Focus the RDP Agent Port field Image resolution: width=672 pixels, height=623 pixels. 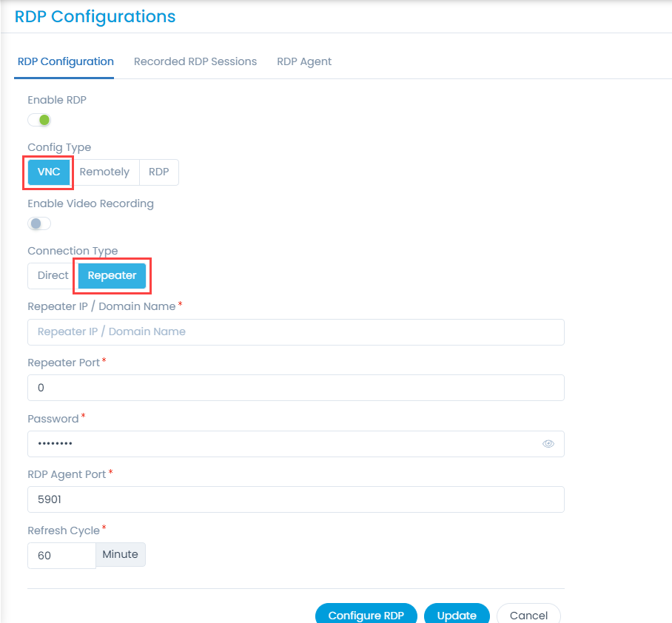coord(296,499)
